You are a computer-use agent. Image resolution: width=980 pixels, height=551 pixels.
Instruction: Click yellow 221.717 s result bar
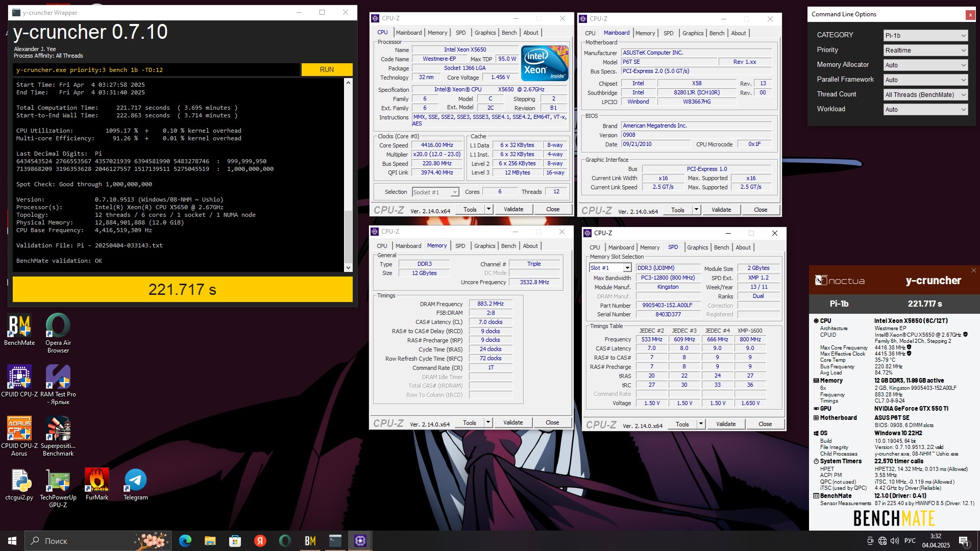[183, 289]
